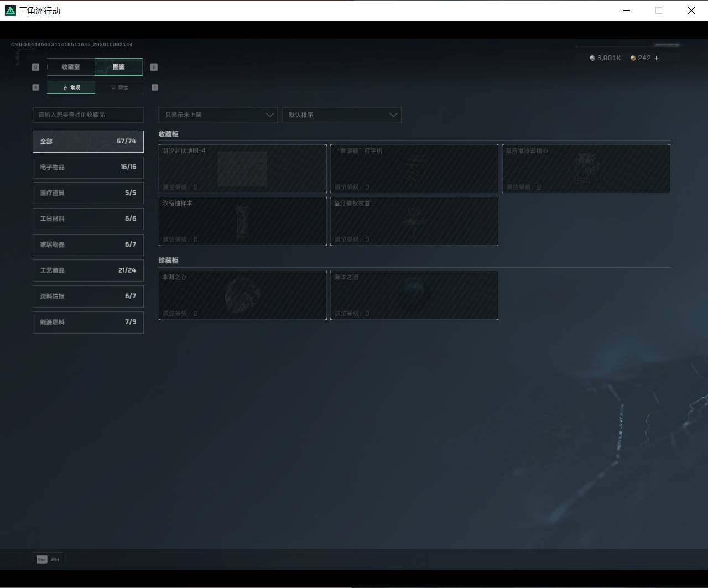
Task: Minimize the 三角洲行动 window
Action: (627, 11)
